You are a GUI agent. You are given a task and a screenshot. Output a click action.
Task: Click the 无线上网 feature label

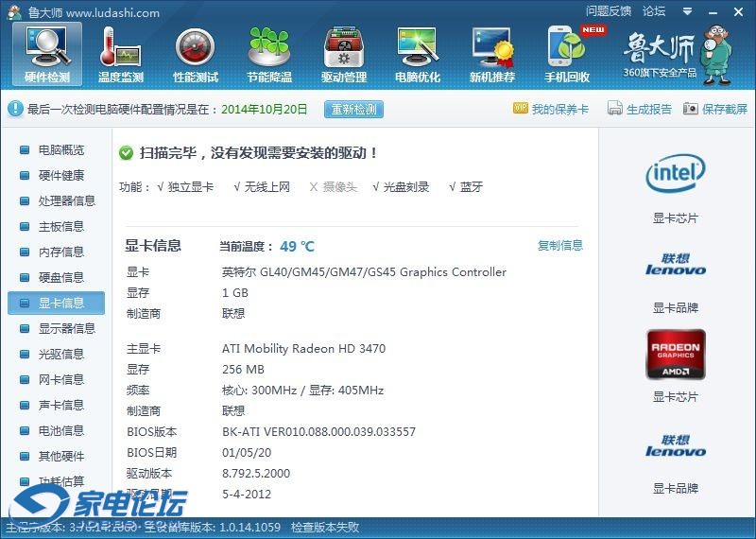click(x=266, y=187)
